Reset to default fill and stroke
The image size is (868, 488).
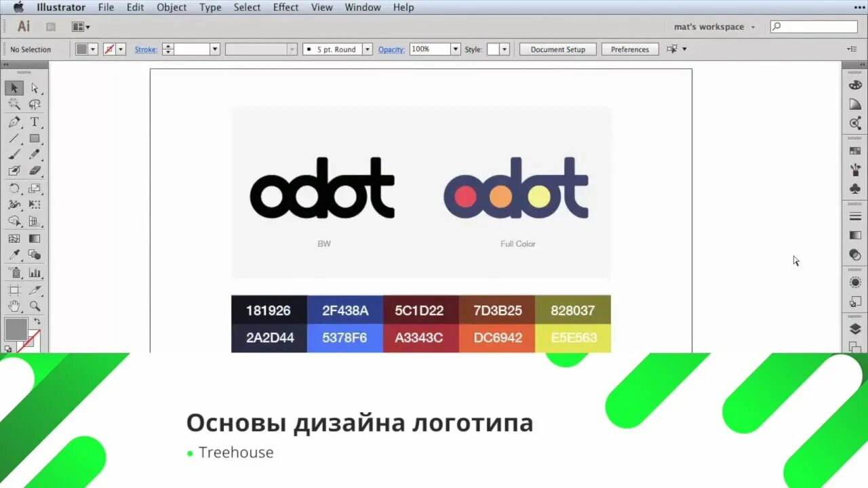click(x=8, y=349)
